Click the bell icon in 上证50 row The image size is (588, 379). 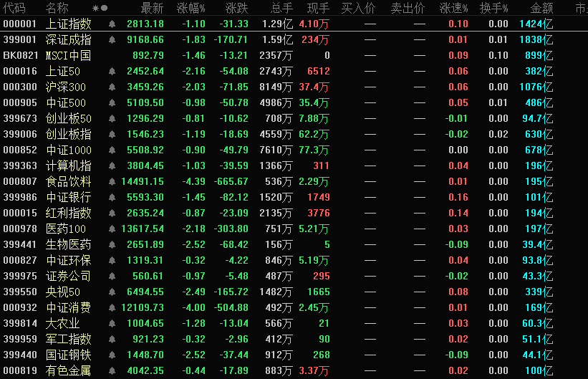click(112, 72)
